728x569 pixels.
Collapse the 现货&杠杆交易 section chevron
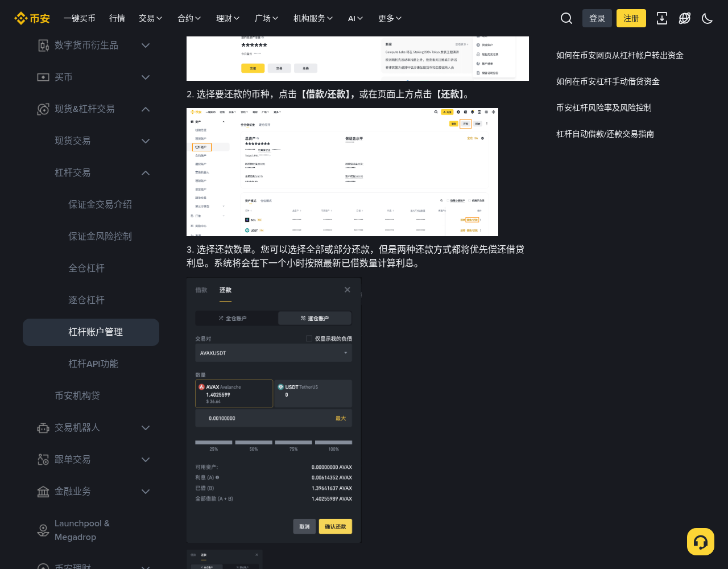[x=146, y=109]
